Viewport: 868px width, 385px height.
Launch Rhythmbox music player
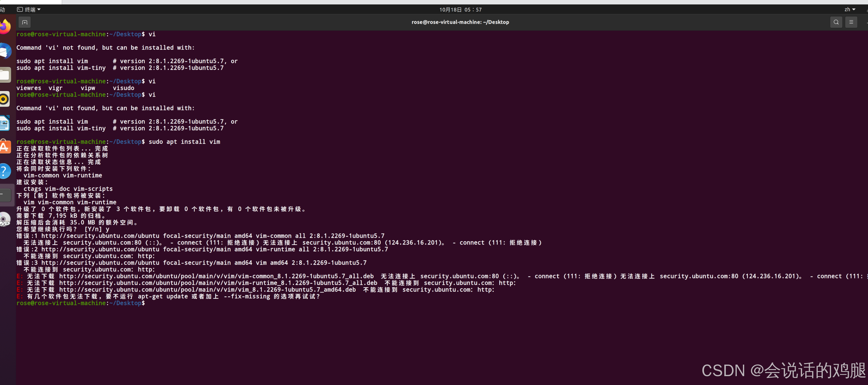coord(4,99)
